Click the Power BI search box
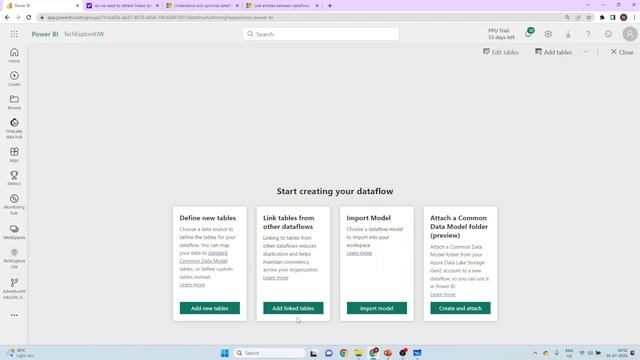The image size is (640, 360). pyautogui.click(x=321, y=34)
